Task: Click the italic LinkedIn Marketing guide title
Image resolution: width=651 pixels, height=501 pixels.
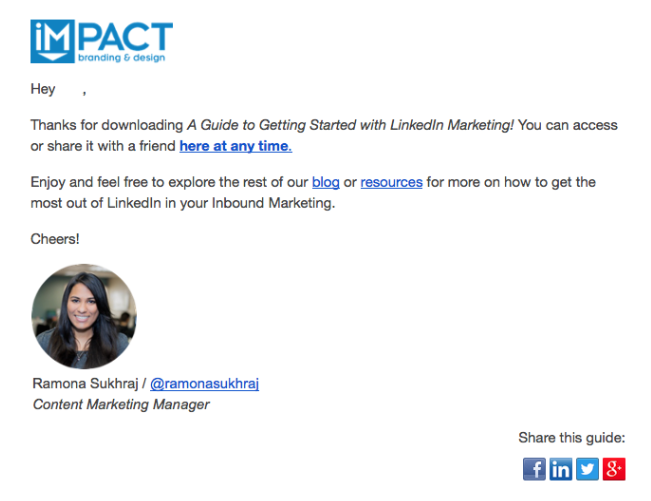Action: (350, 125)
